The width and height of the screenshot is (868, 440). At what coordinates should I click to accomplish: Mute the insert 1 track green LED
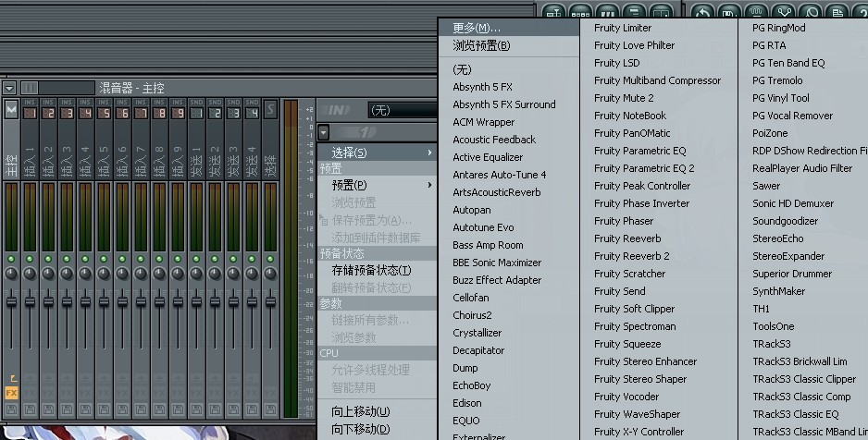[30, 259]
